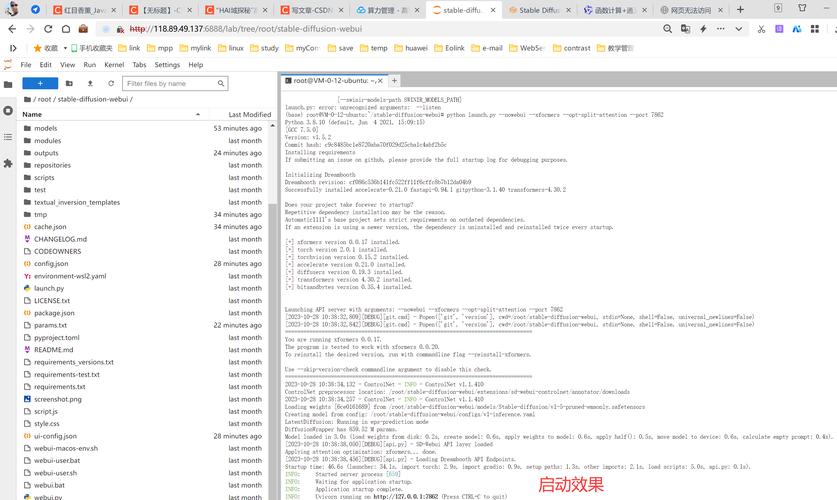The height and width of the screenshot is (500, 837).
Task: Click the JupyterLab logo icon
Action: [7, 65]
